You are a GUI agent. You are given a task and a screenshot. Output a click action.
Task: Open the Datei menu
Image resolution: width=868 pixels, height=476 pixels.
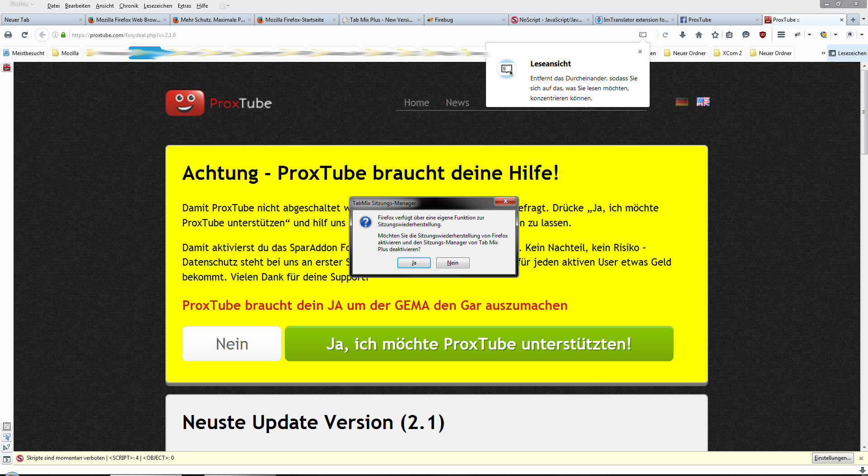[53, 6]
